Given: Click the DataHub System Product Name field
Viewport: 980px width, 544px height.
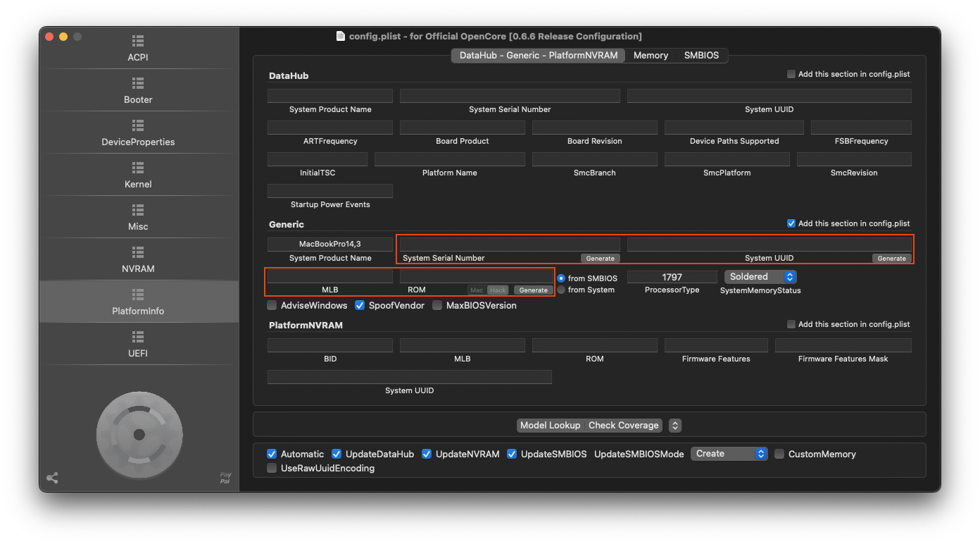Looking at the screenshot, I should pos(330,96).
